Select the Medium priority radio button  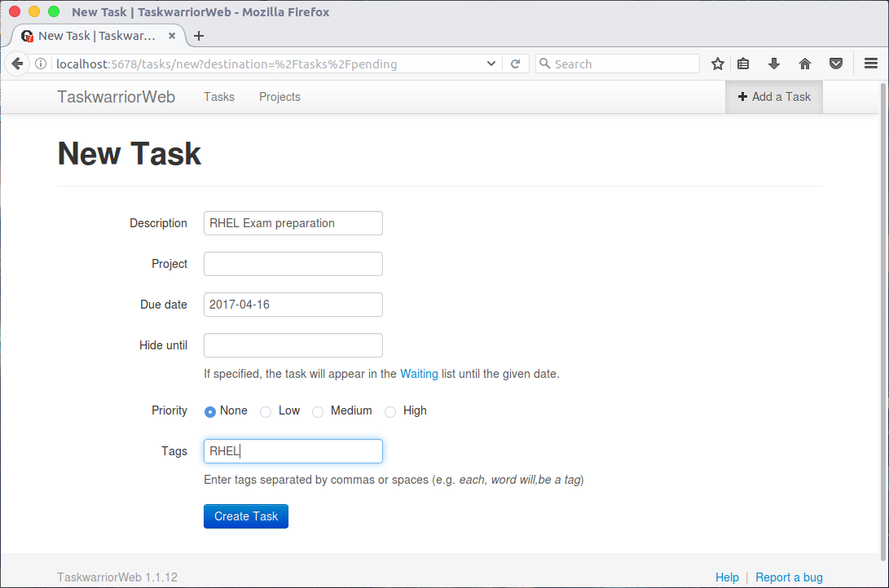point(318,412)
